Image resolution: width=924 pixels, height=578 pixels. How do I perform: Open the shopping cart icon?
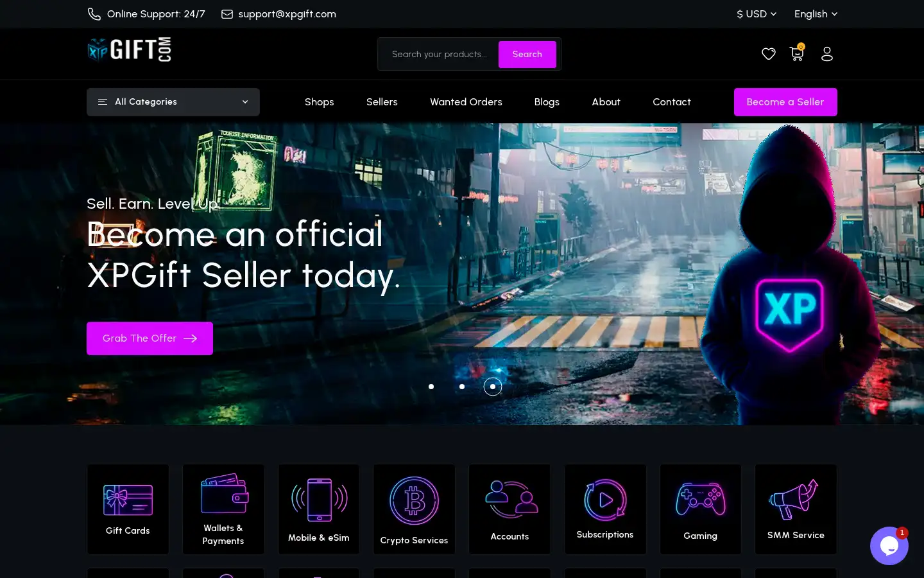tap(796, 54)
